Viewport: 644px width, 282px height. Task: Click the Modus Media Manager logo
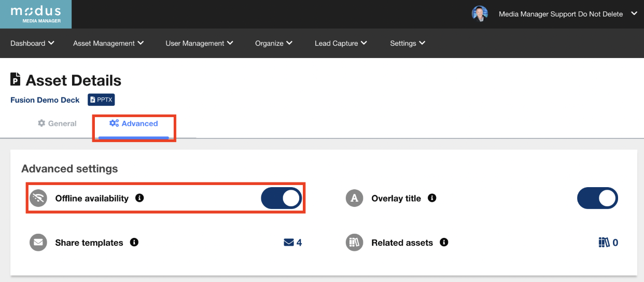[x=36, y=14]
